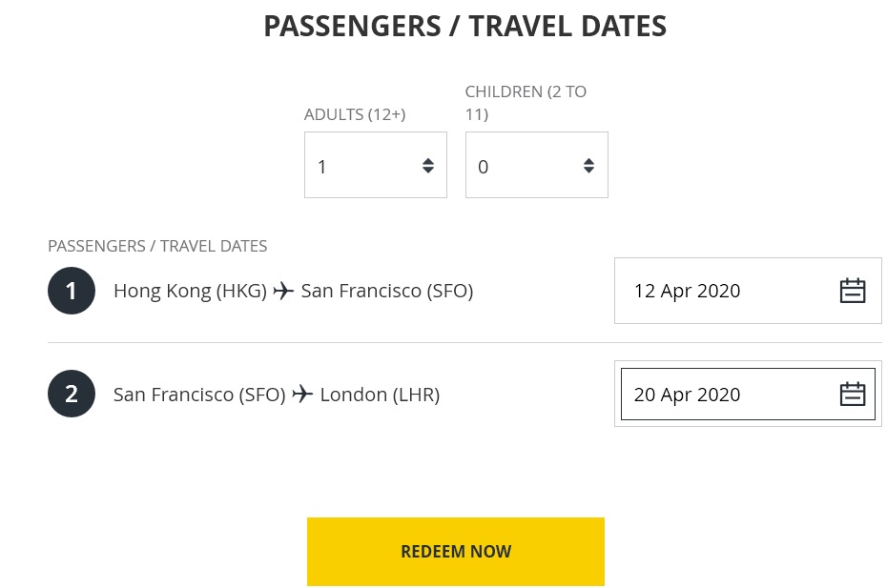887x588 pixels.
Task: Select the flight segment 1 circle
Action: [72, 291]
